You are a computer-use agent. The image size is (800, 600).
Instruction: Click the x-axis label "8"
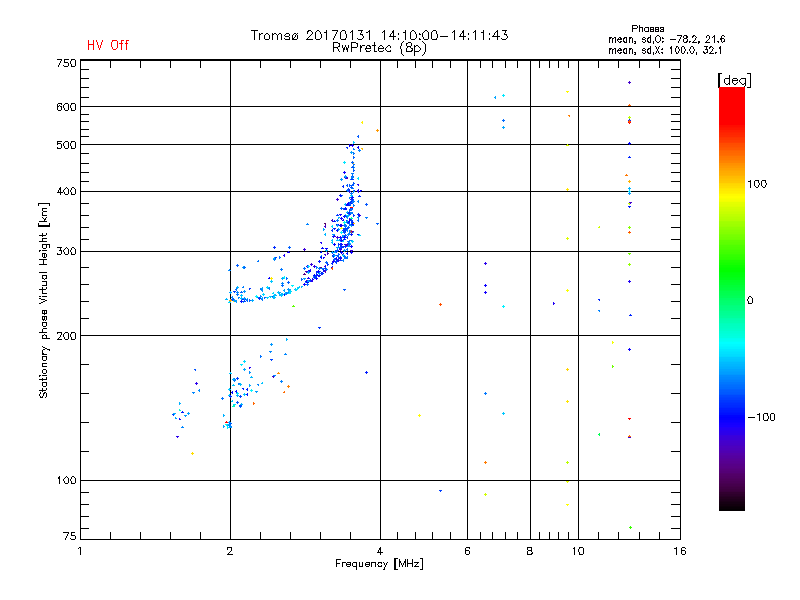coord(530,551)
